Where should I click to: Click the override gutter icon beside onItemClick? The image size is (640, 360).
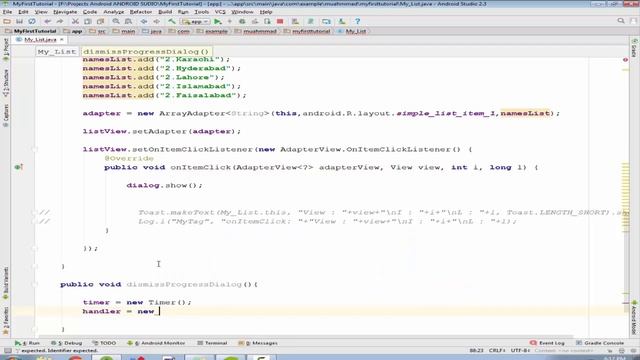point(18,167)
